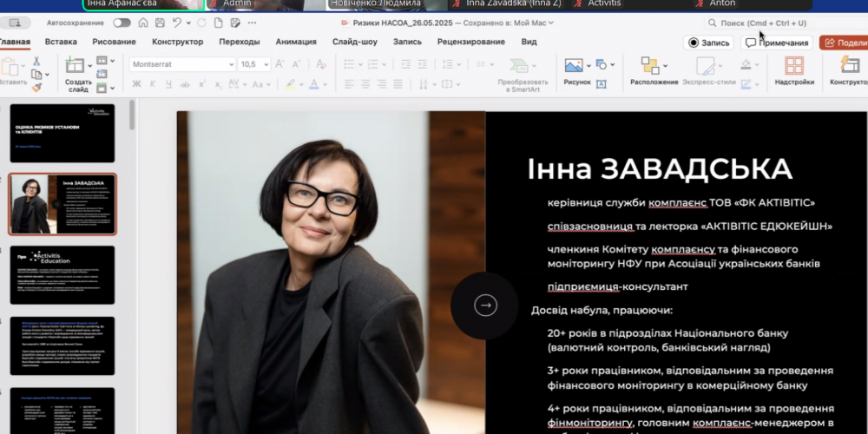Insert a picture with the Рисунок icon
Image resolution: width=868 pixels, height=434 pixels.
coord(574,65)
